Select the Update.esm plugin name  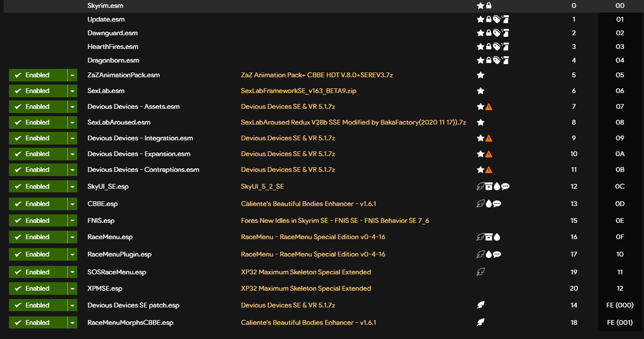[106, 19]
